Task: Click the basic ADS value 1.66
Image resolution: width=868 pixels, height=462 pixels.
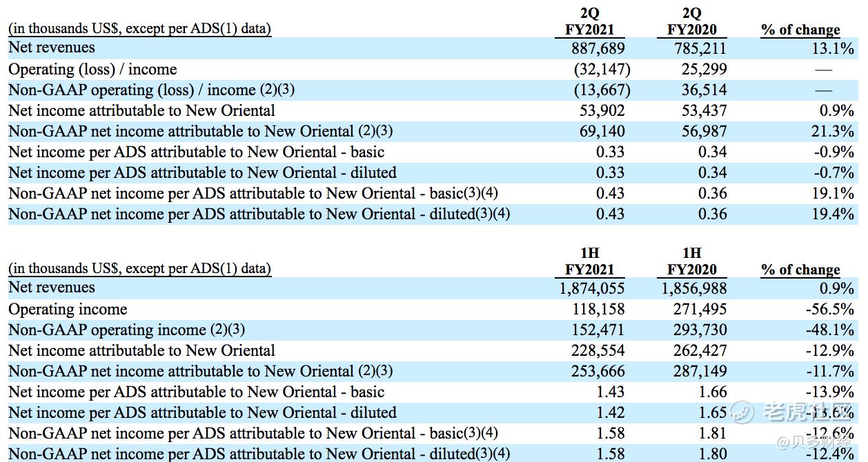Action: 713,392
